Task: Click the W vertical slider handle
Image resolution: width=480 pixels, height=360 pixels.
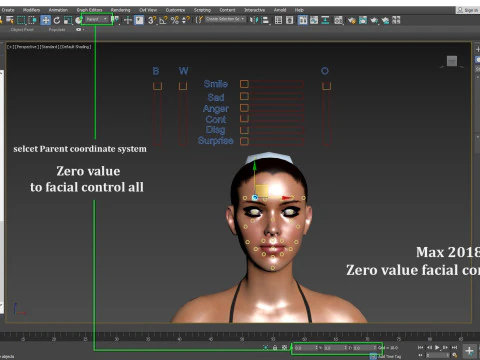Action: (183, 86)
